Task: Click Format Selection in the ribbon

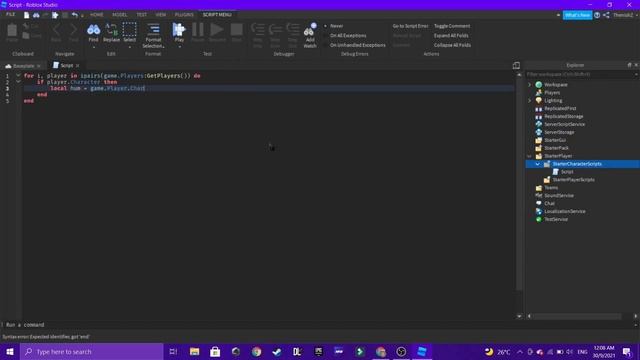Action: click(x=153, y=36)
